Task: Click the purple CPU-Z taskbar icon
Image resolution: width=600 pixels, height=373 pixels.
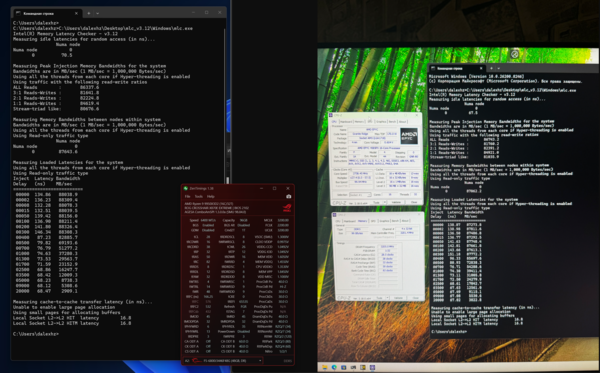Action: coord(372,368)
